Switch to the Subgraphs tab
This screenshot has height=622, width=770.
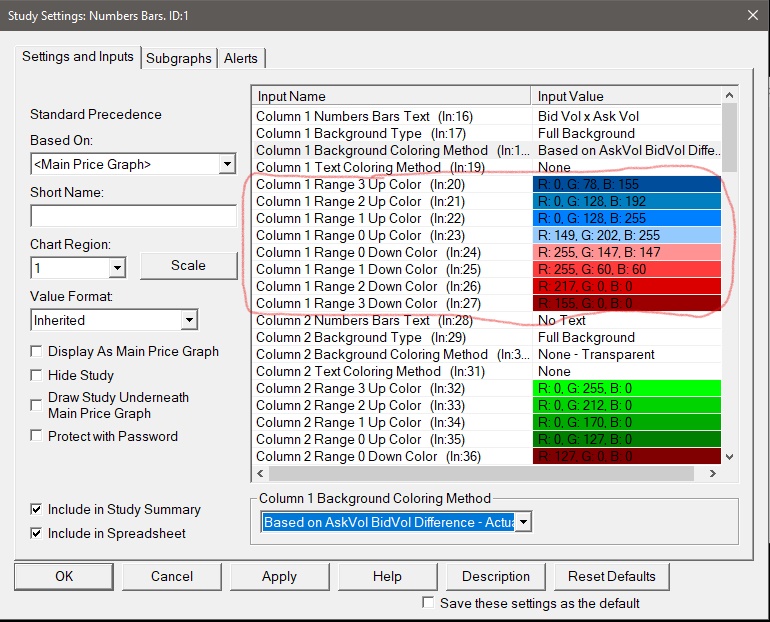(179, 58)
